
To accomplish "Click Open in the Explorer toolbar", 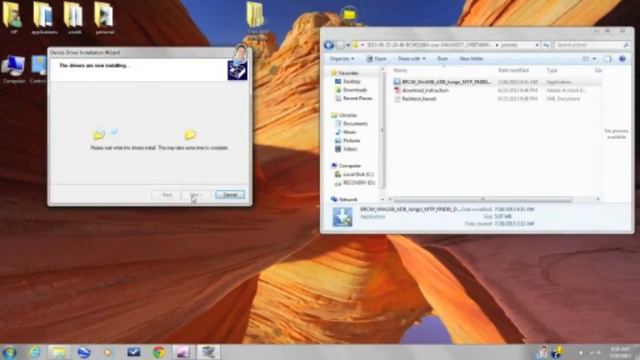I will pos(376,59).
